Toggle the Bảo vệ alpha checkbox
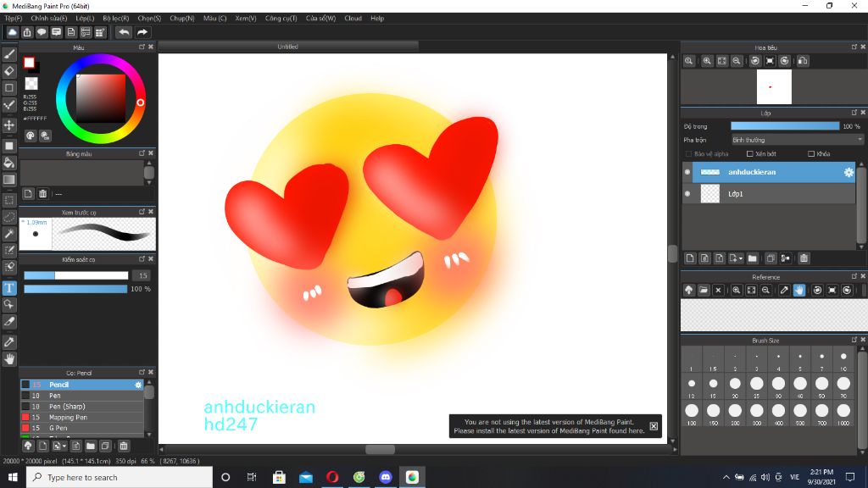 click(x=688, y=154)
